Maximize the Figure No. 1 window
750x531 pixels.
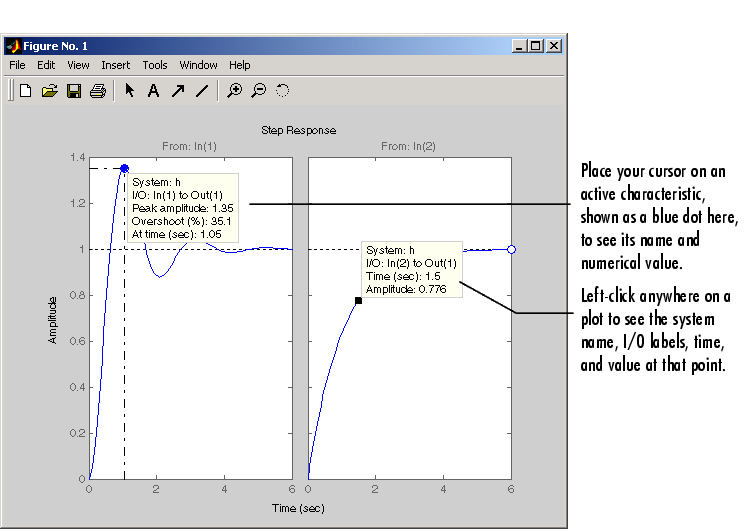[536, 46]
